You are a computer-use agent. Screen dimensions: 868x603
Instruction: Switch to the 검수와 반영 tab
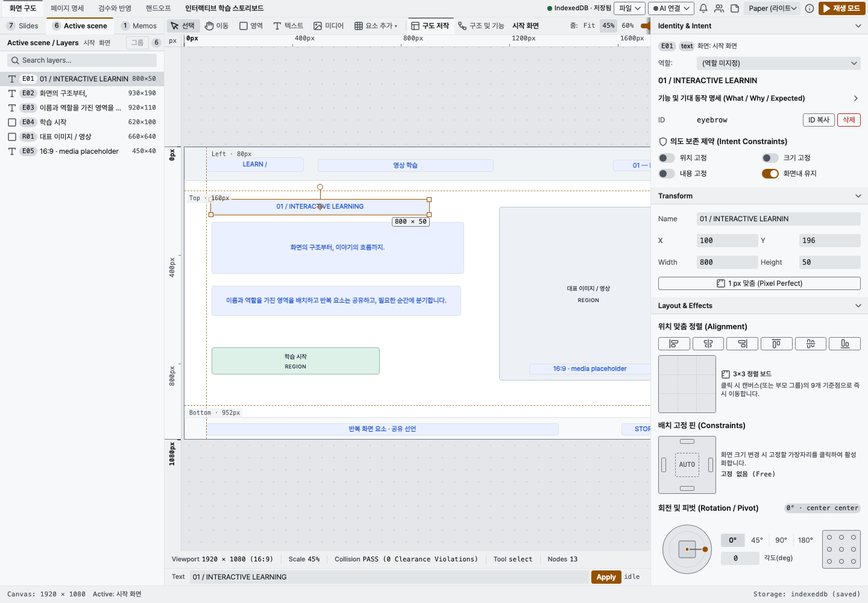coord(115,8)
